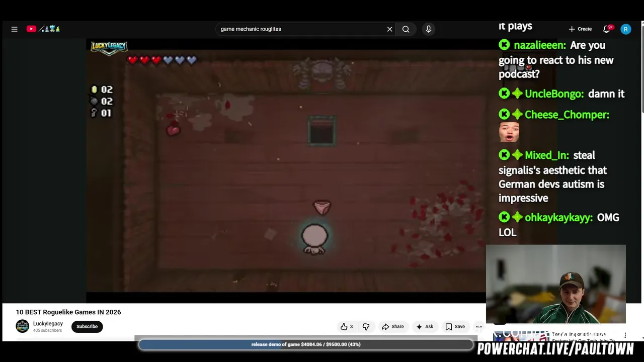
Task: Open the Create menu
Action: pyautogui.click(x=580, y=29)
